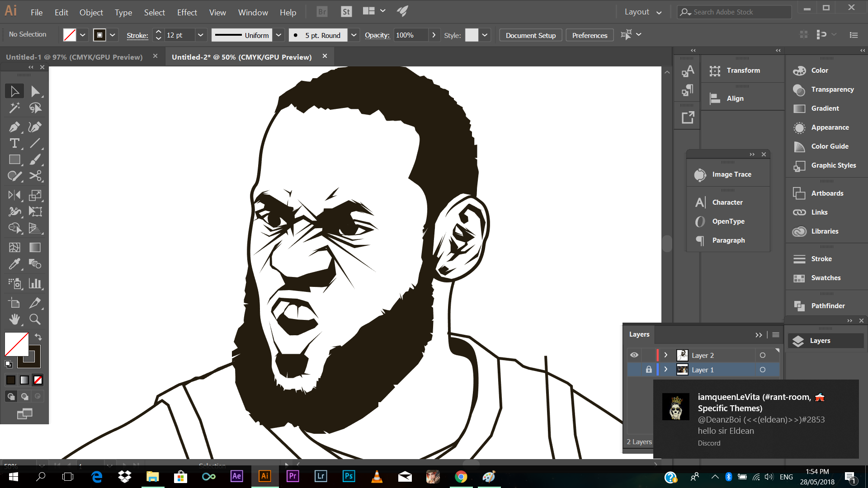Unlock Layer 1 via lock icon
Image resolution: width=868 pixels, height=488 pixels.
coord(649,370)
